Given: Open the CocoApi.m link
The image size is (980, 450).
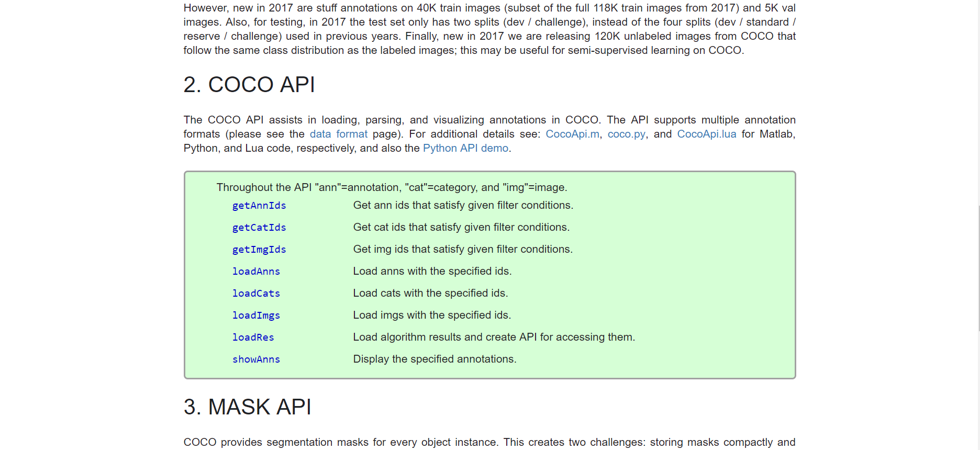Looking at the screenshot, I should tap(572, 134).
